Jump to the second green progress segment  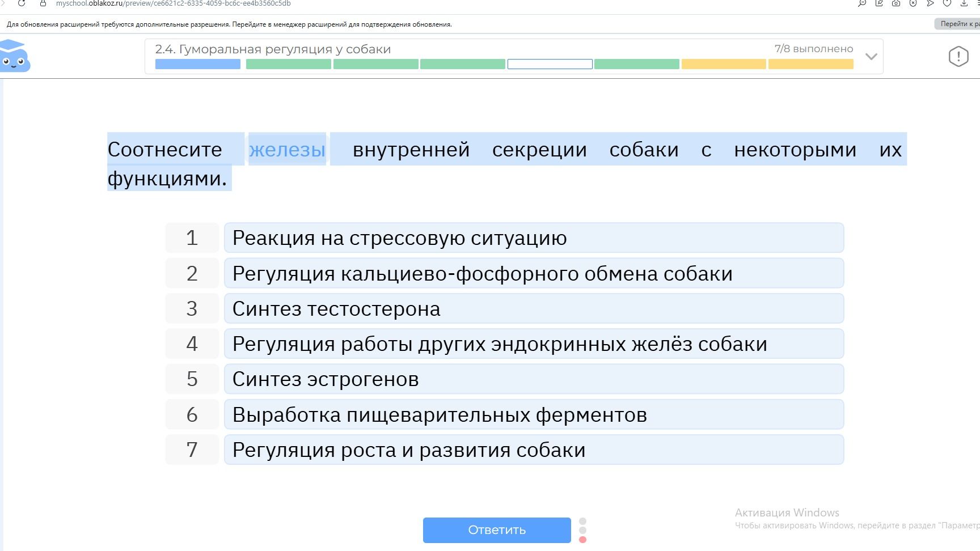tap(289, 64)
